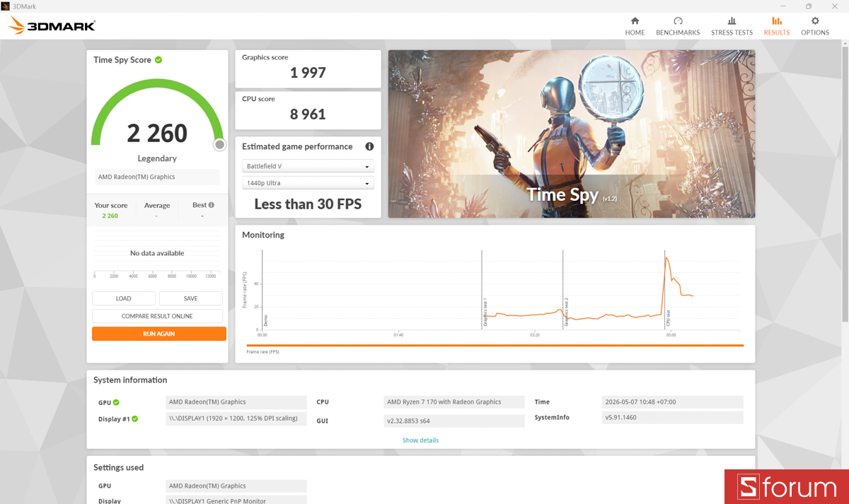Click the Show details link

420,440
